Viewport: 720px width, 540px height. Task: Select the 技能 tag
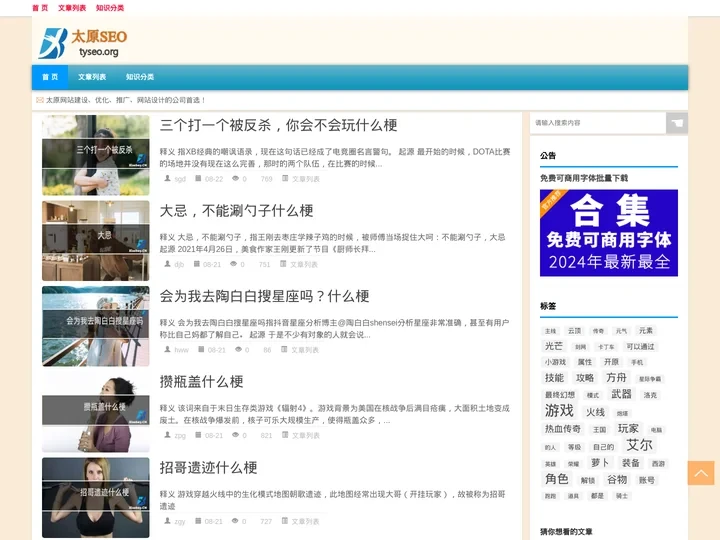tap(554, 378)
